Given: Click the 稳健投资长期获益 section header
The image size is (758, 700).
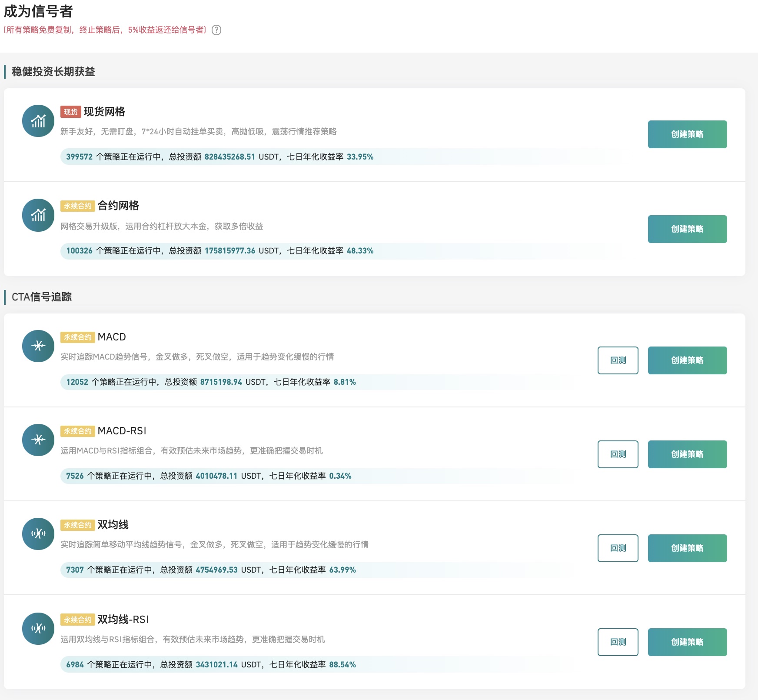Looking at the screenshot, I should (x=53, y=72).
